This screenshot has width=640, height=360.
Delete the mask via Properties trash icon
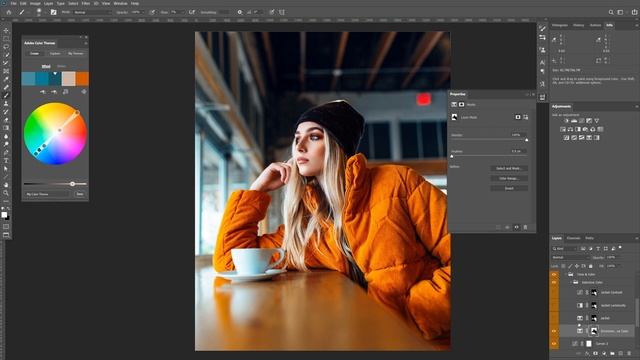525,227
